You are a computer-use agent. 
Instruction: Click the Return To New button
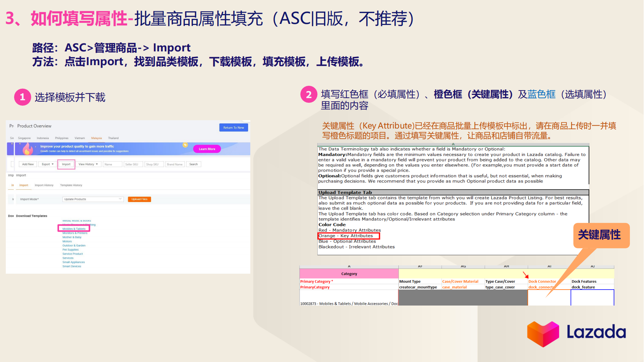tap(234, 127)
